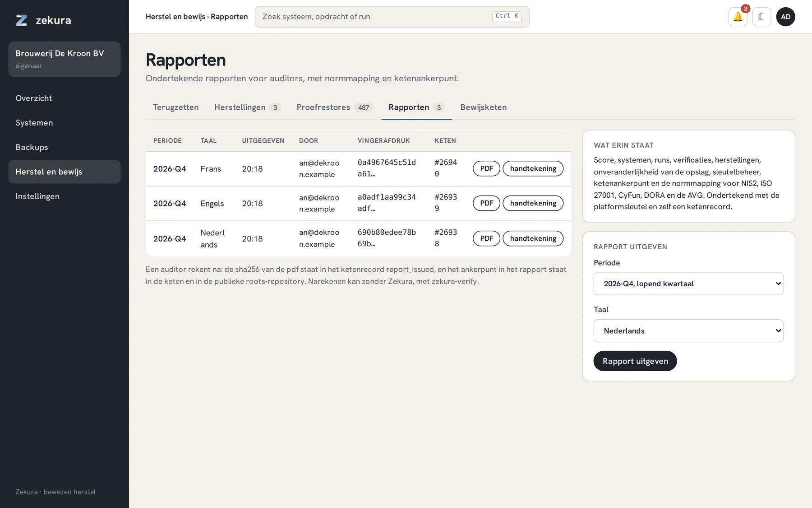
Task: Download PDF of the Nederlands report
Action: click(486, 238)
